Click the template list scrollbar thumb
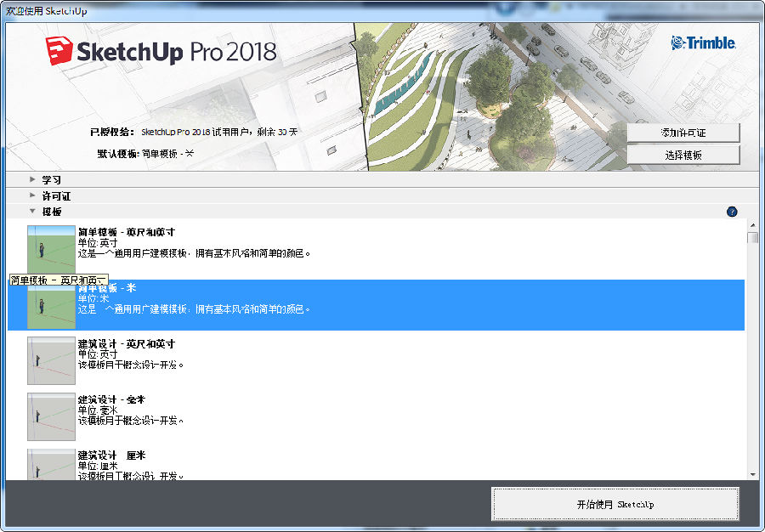This screenshot has width=765, height=532. [753, 237]
